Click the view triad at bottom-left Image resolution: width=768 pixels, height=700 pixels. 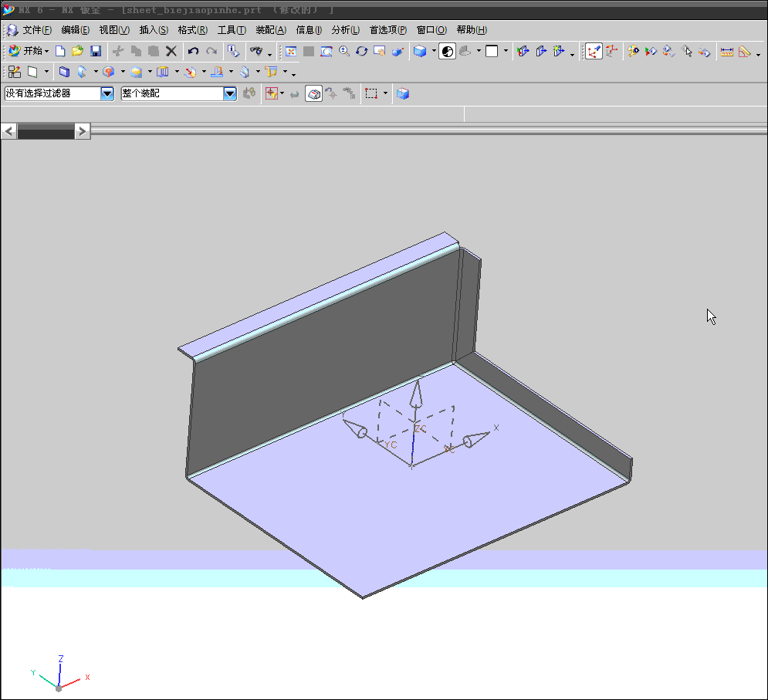click(x=59, y=674)
